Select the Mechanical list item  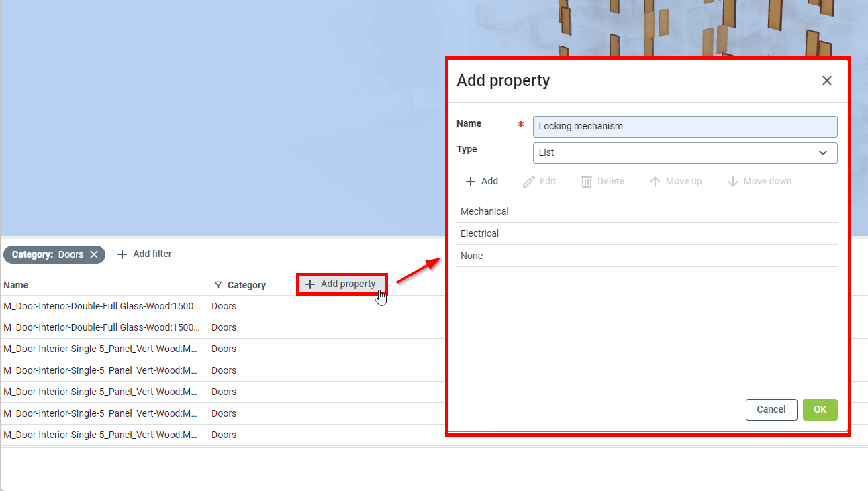click(x=485, y=211)
